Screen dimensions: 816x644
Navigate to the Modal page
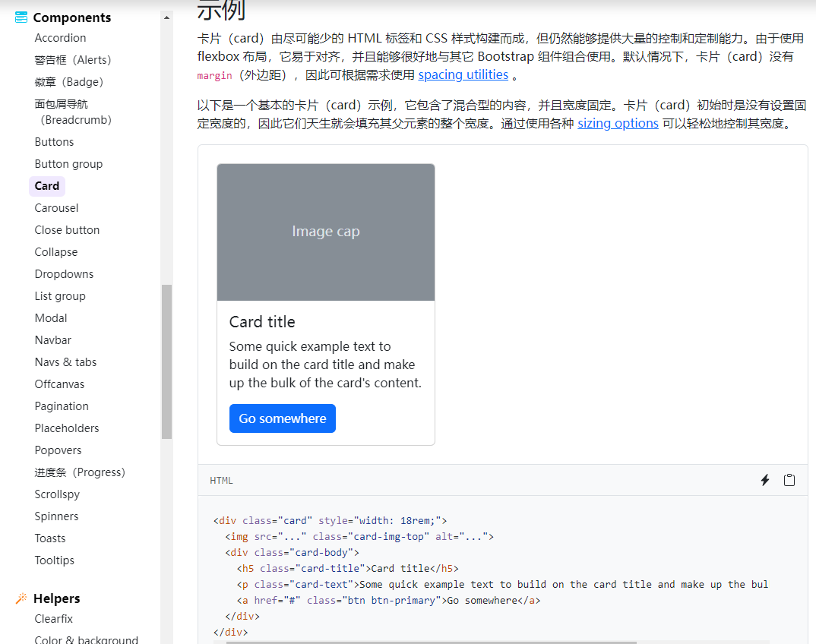tap(51, 318)
